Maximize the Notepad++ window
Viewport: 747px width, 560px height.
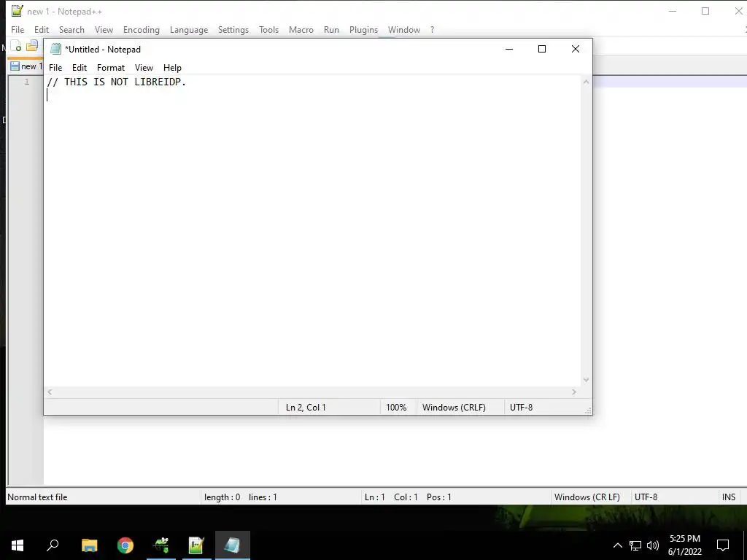coord(705,11)
